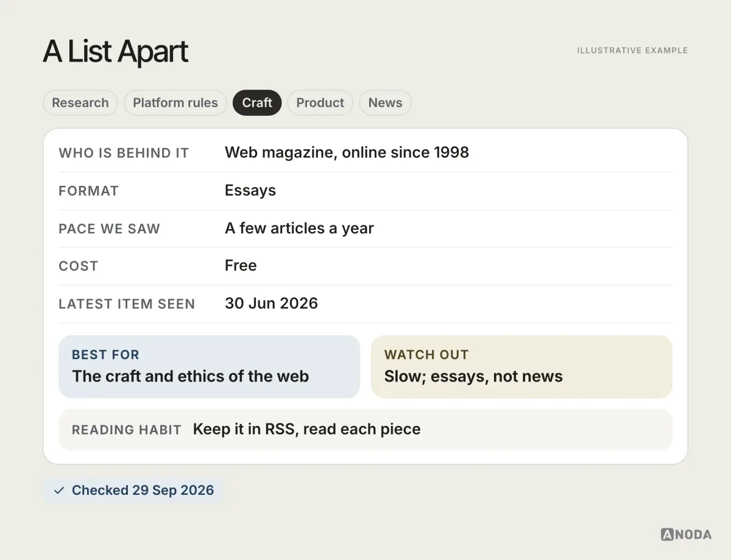Click the Checked 29 Sep 2026 badge
731x560 pixels.
(x=133, y=491)
